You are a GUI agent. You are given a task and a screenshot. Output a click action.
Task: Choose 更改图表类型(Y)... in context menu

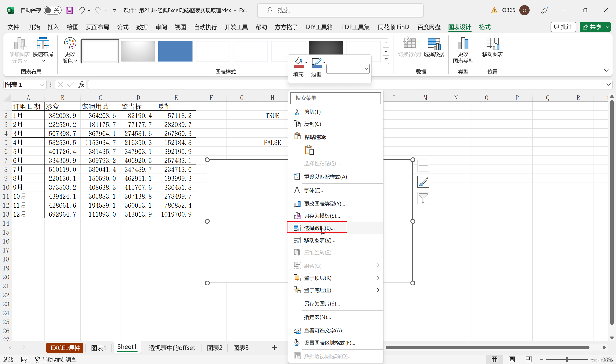coord(335,204)
